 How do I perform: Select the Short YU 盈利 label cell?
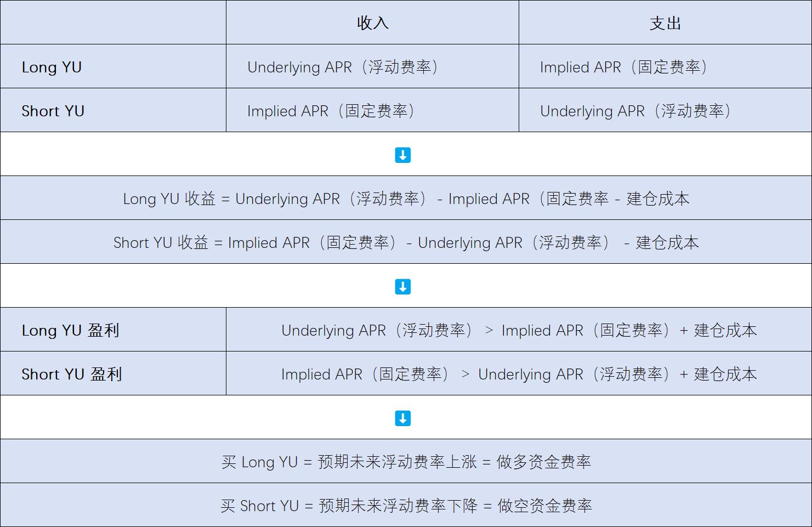click(72, 373)
